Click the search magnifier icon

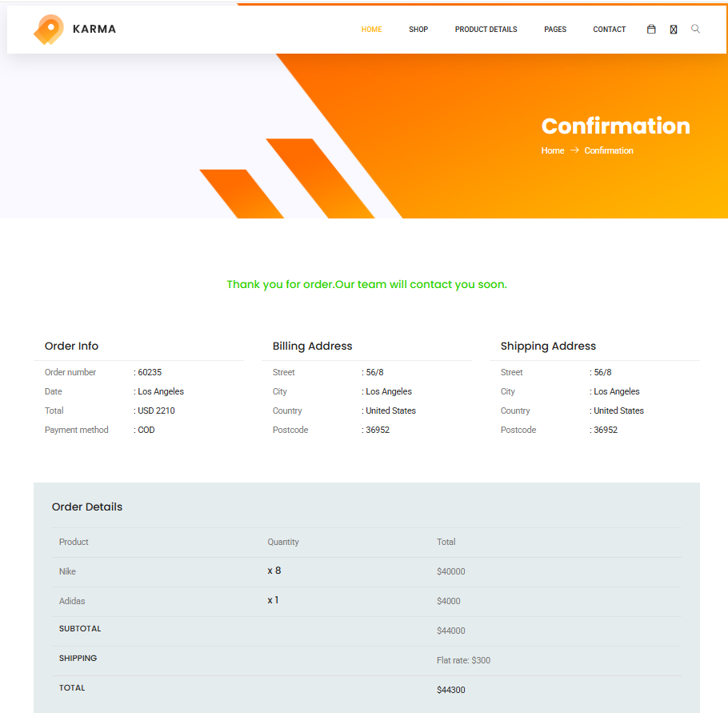[695, 29]
